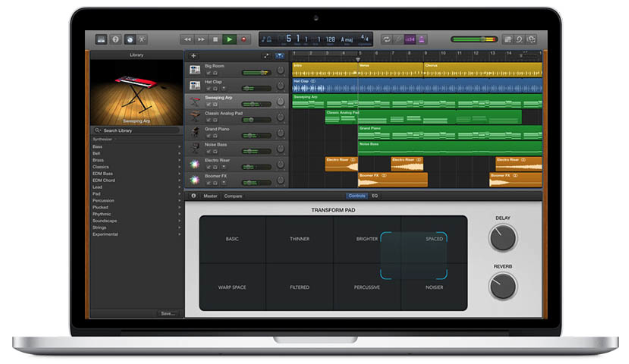Screen dimensions: 629x364
Task: Solo the Grand Piano track headphones
Action: tap(215, 136)
